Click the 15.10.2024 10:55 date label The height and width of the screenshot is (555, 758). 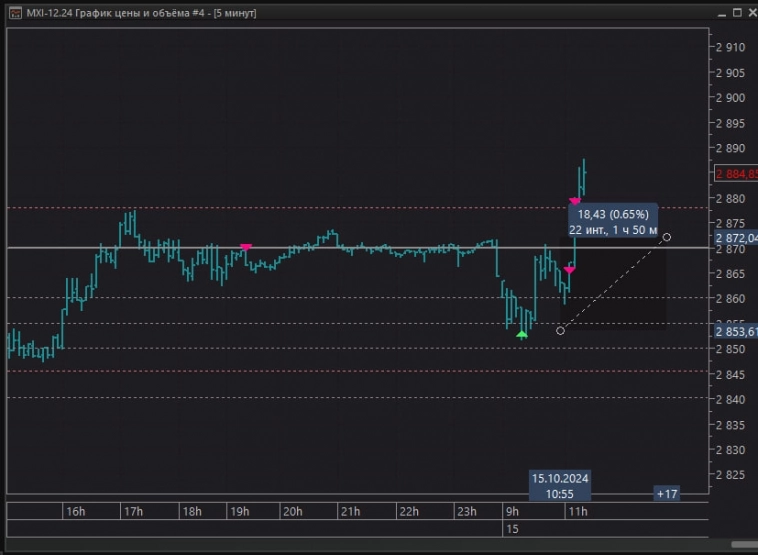[560, 486]
